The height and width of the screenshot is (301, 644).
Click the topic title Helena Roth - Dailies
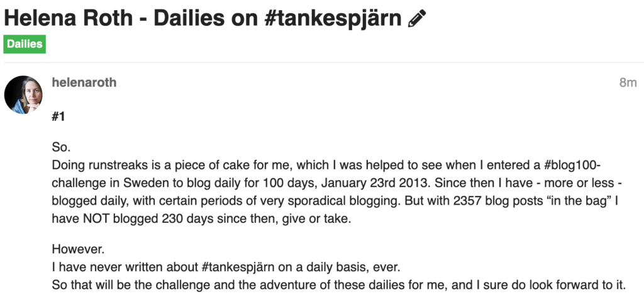pos(114,18)
